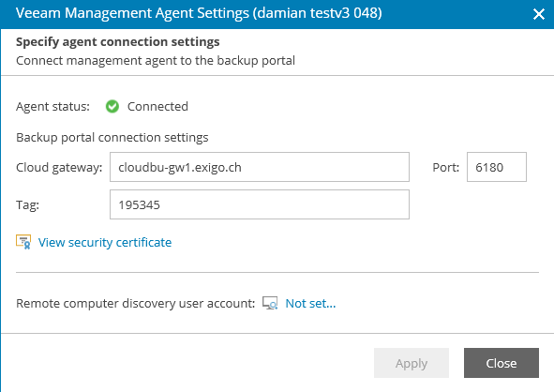
Task: Click the remote computer discovery monitor icon
Action: click(x=270, y=303)
